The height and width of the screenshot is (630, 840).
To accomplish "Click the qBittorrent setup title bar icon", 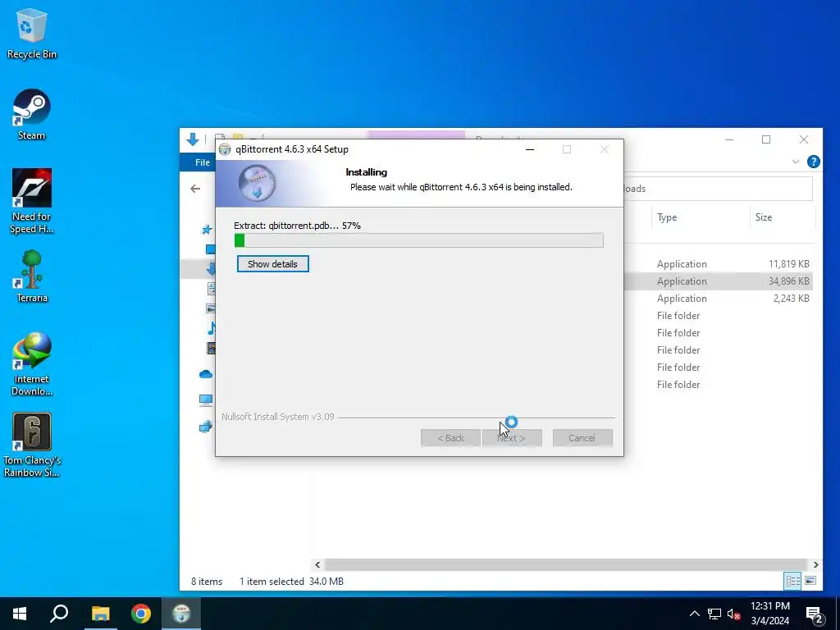I will (225, 149).
